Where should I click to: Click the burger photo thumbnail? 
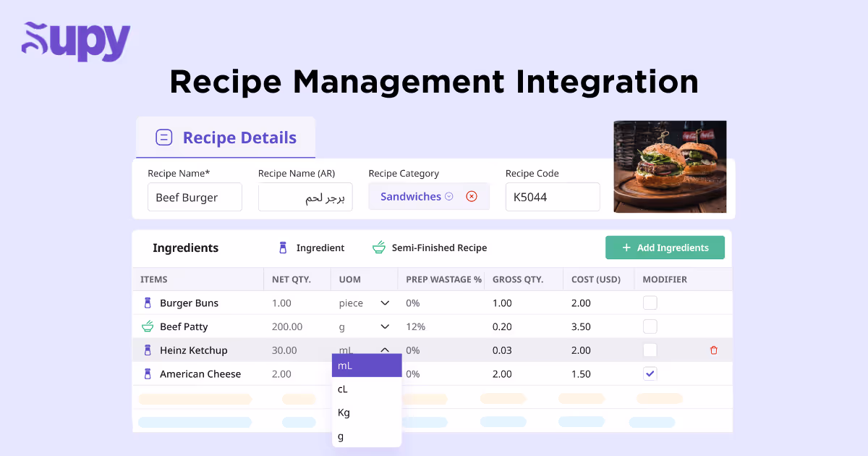pyautogui.click(x=670, y=166)
